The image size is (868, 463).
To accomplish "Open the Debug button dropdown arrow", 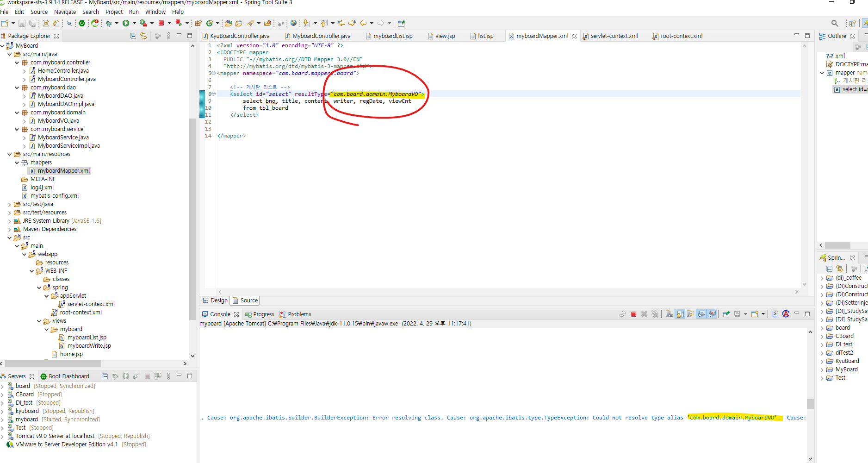I will (x=117, y=23).
